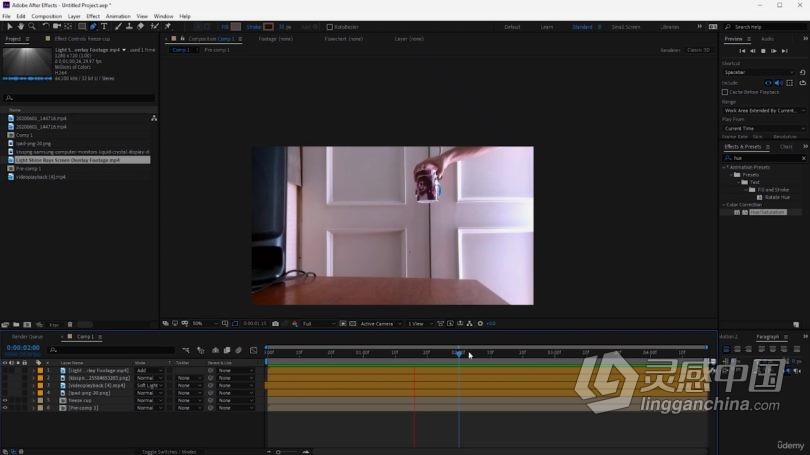This screenshot has width=810, height=455.
Task: Enable the RotoBezier checkbox
Action: 330,27
